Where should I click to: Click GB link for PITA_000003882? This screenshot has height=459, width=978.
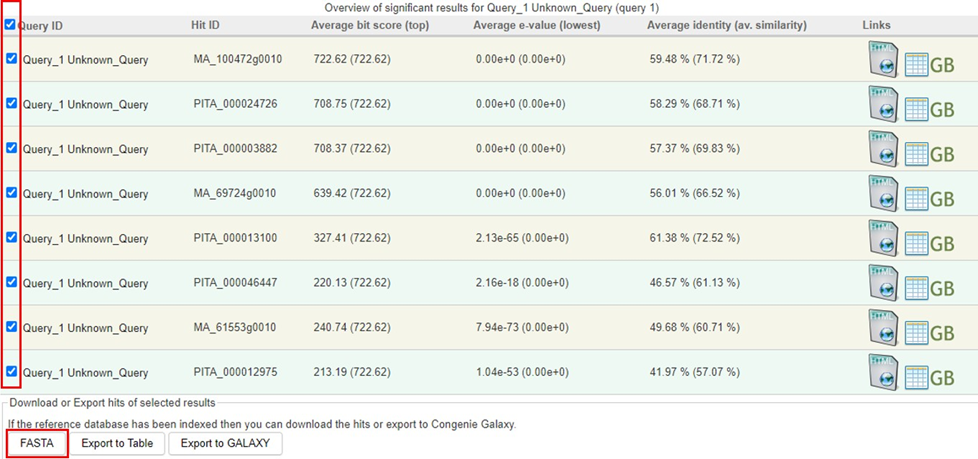tap(943, 155)
